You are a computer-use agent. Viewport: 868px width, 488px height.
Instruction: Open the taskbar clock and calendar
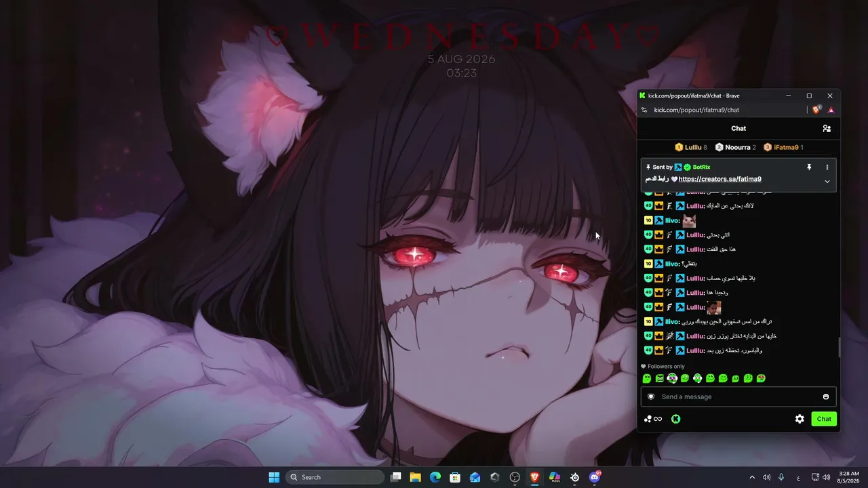tap(849, 477)
